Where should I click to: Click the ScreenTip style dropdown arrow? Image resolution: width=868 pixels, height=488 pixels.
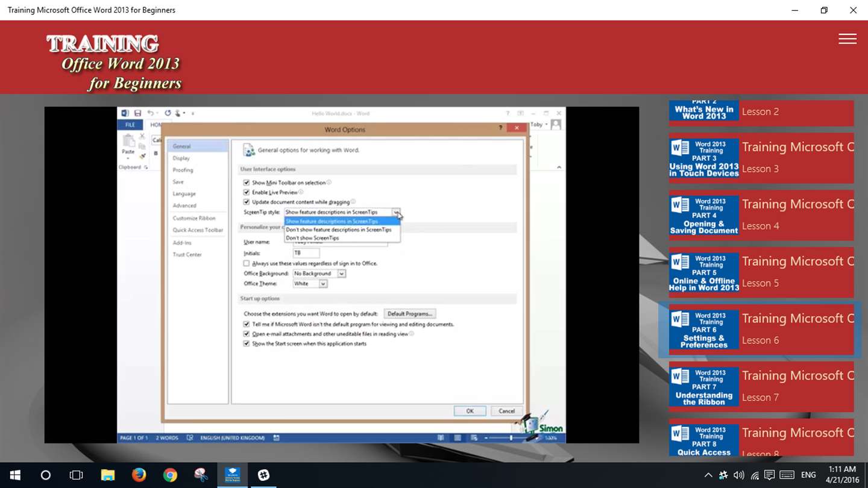pos(396,212)
